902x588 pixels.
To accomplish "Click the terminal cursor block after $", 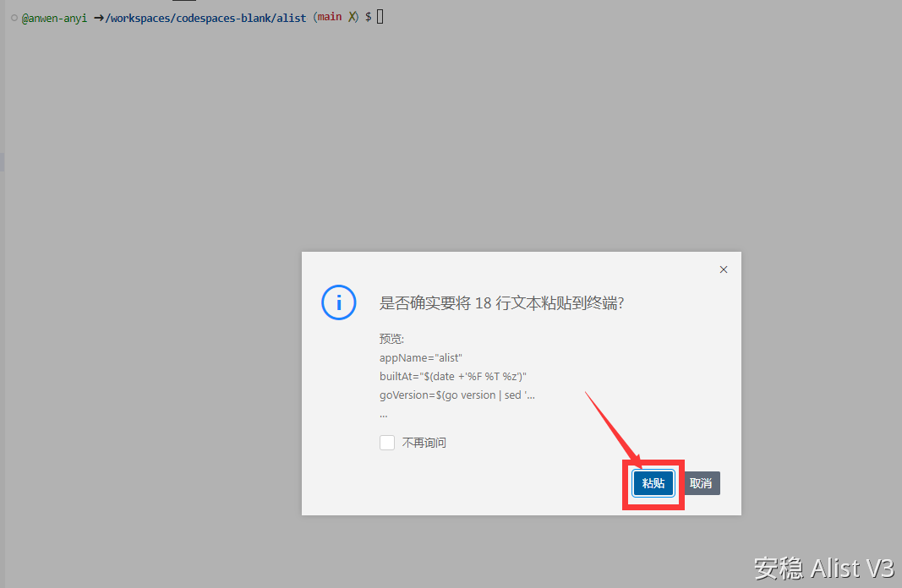I will [380, 17].
